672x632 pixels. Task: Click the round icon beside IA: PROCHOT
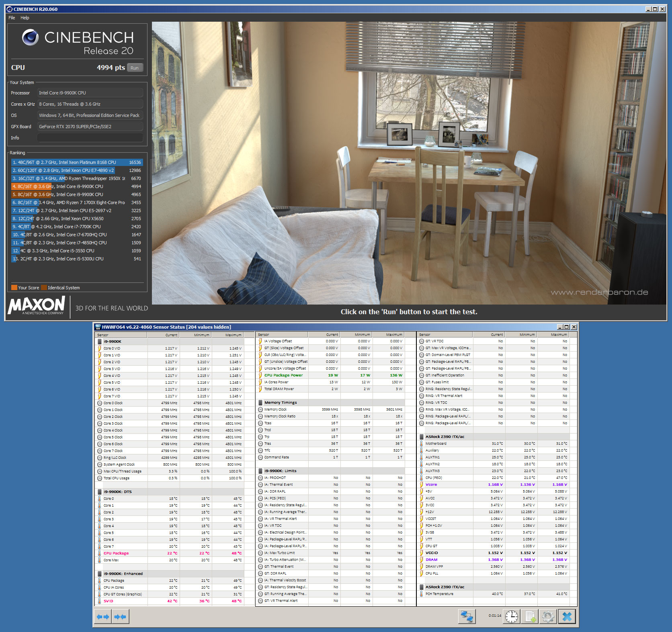260,478
